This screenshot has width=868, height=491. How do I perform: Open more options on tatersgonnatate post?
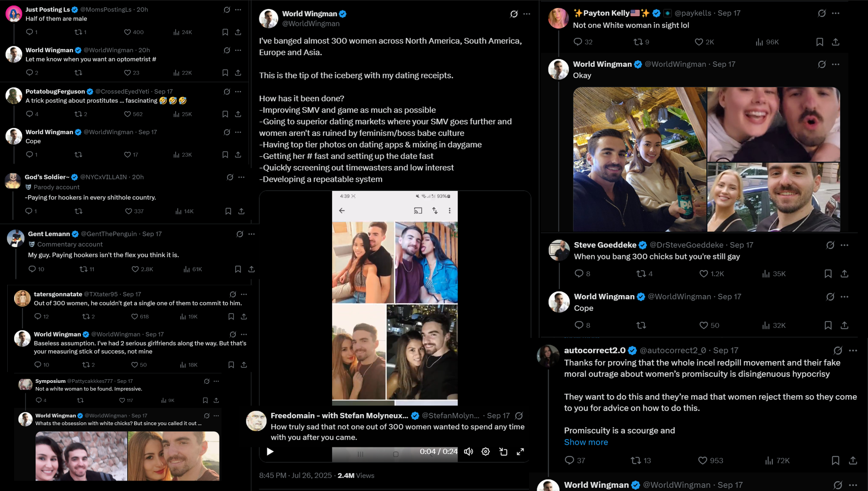244,294
